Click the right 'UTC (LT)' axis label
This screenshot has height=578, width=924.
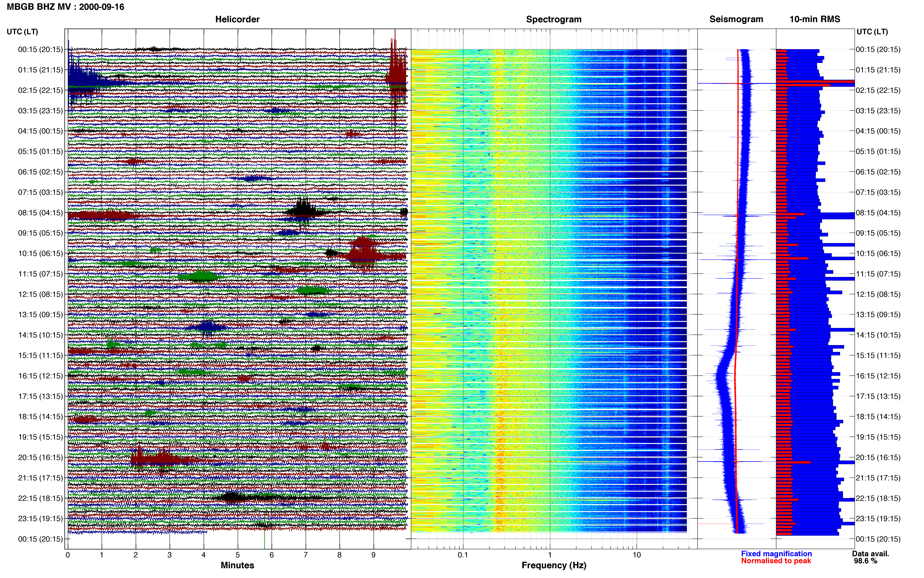[872, 32]
